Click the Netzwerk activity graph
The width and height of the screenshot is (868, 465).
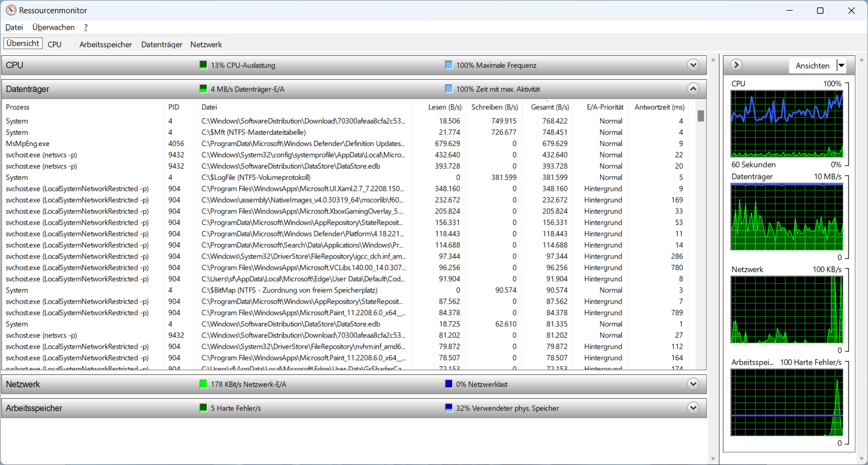(787, 310)
